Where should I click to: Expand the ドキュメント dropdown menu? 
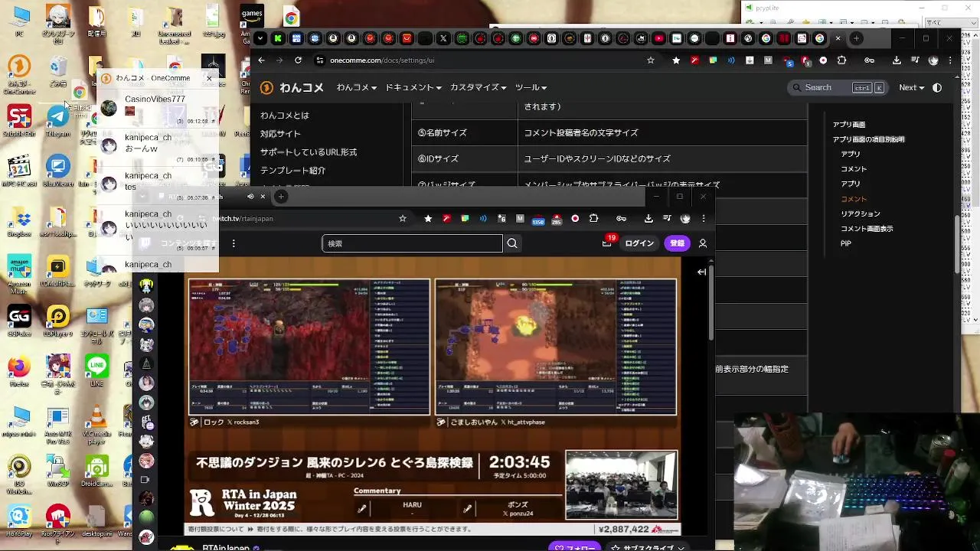(x=413, y=88)
